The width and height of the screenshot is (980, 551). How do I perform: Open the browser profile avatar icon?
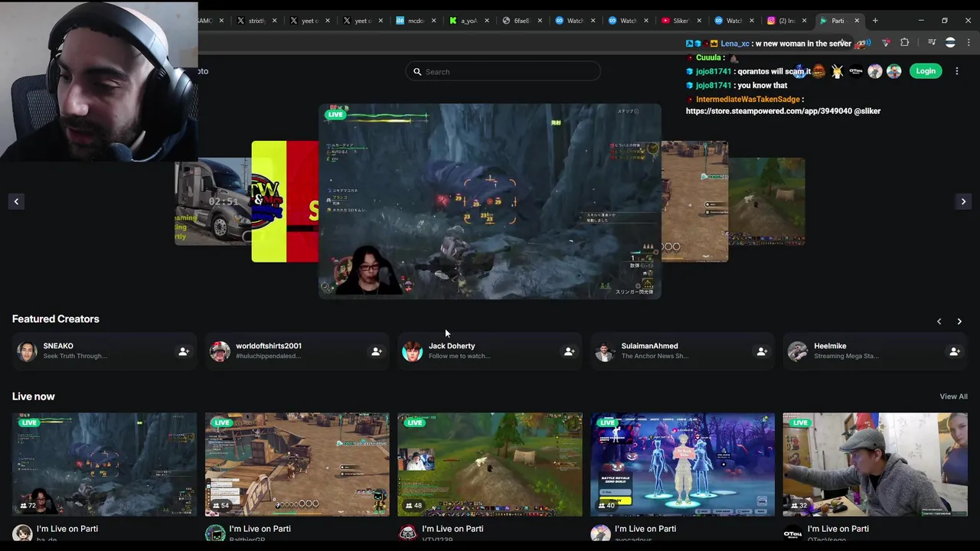coord(950,43)
